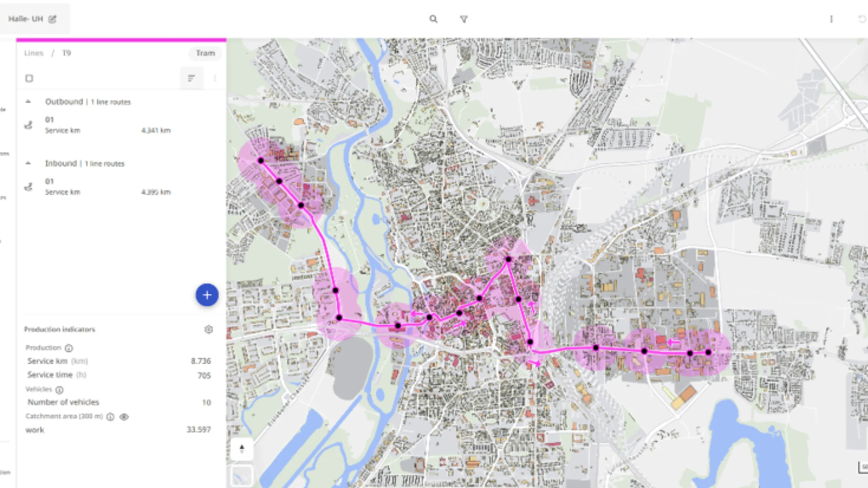Viewport: 868px width, 488px height.
Task: Click the search magnifier icon in top bar
Action: pos(433,19)
